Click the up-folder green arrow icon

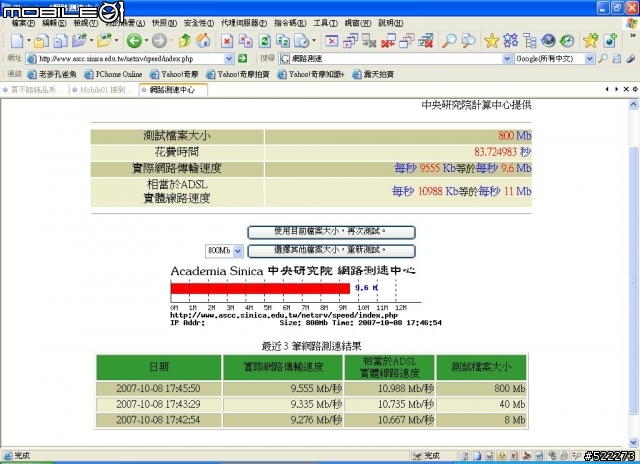[185, 41]
